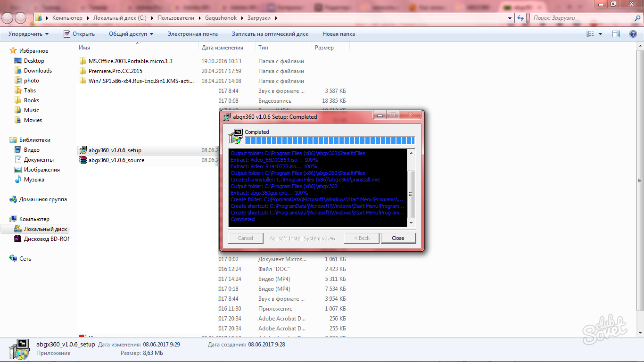Click the change view icon
This screenshot has width=644, height=362.
click(590, 34)
